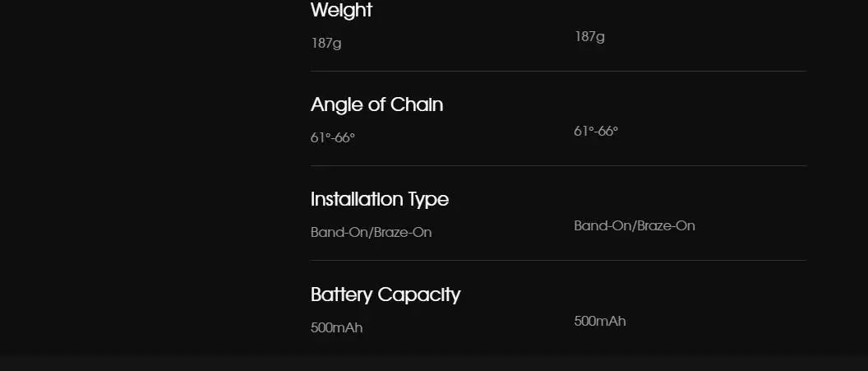Select the left column 61°-66° value
Screen dimensions: 868x371
[333, 137]
